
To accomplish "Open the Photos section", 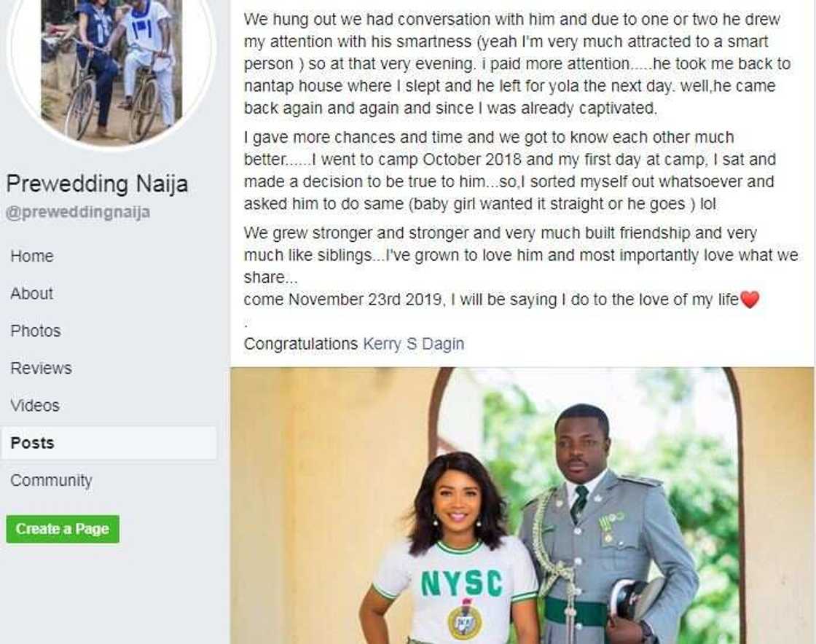I will pos(36,331).
